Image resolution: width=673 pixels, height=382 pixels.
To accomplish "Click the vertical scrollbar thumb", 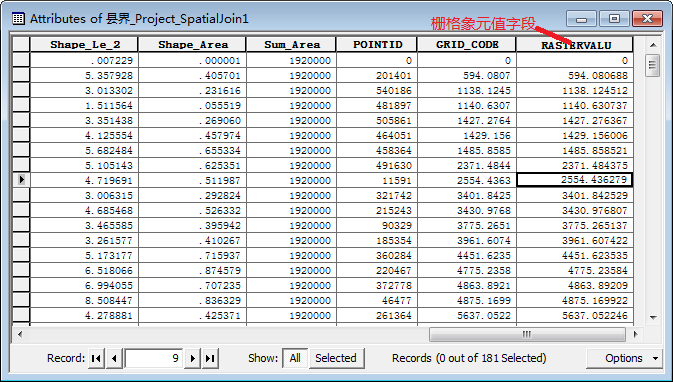I will click(x=653, y=65).
